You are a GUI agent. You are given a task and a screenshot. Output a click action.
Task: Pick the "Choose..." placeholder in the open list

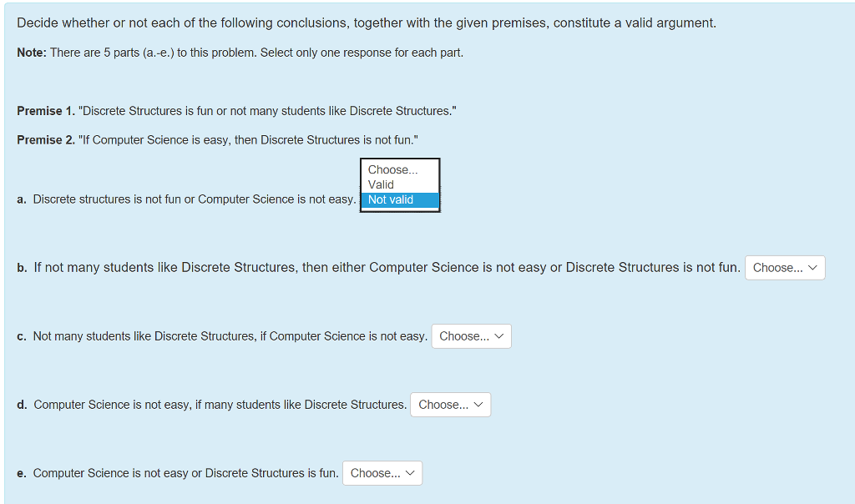click(392, 169)
